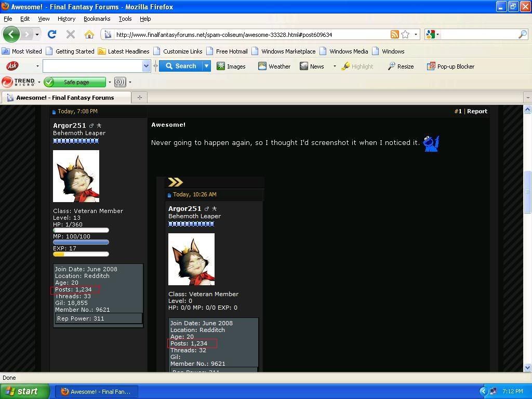Expand the address bar history dropdown
532x399 pixels.
(x=416, y=35)
